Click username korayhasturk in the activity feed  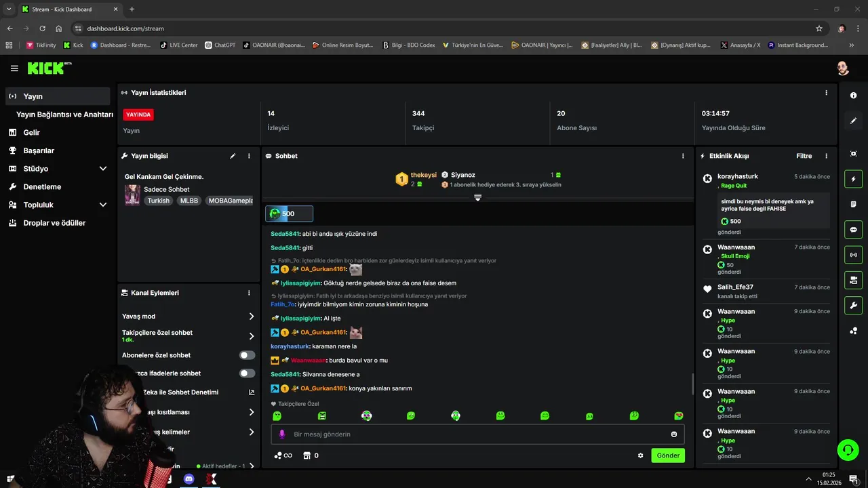pos(738,176)
